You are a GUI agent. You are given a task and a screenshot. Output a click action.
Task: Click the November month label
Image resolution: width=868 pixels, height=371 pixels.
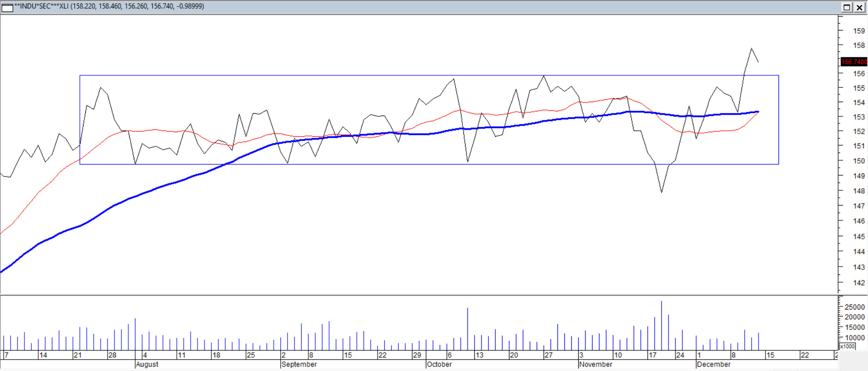tap(596, 364)
